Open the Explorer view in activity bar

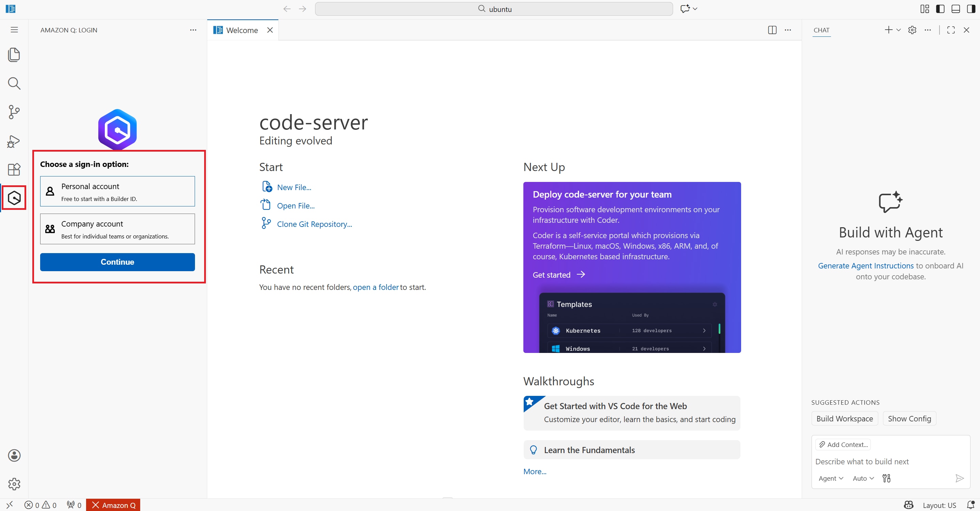pyautogui.click(x=14, y=55)
